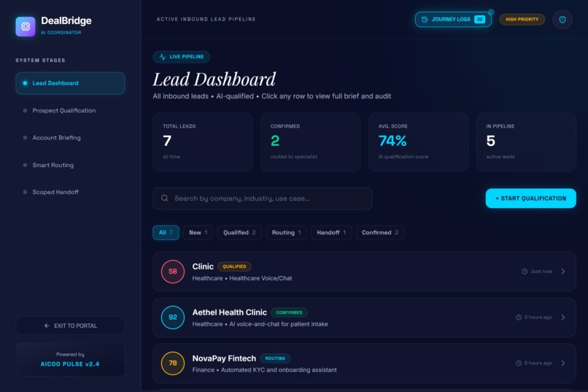Screen dimensions: 588x392
Task: Click Exit to Portal button
Action: point(70,326)
